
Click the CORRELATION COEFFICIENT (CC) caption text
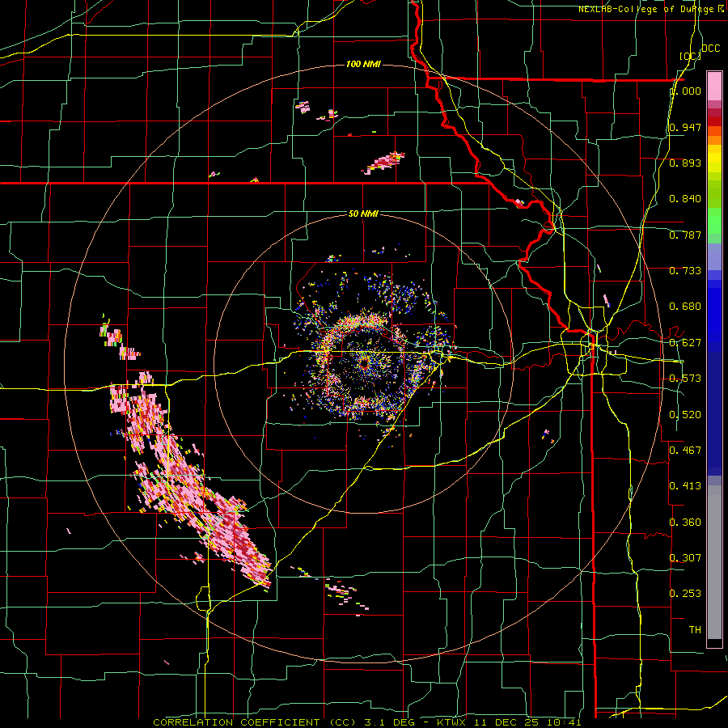[255, 722]
